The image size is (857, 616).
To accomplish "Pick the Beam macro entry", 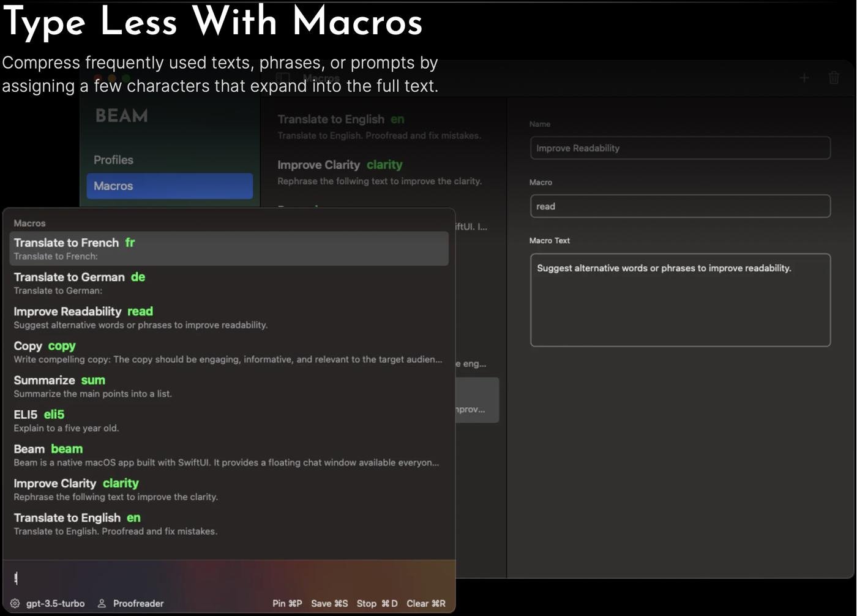I will (228, 454).
